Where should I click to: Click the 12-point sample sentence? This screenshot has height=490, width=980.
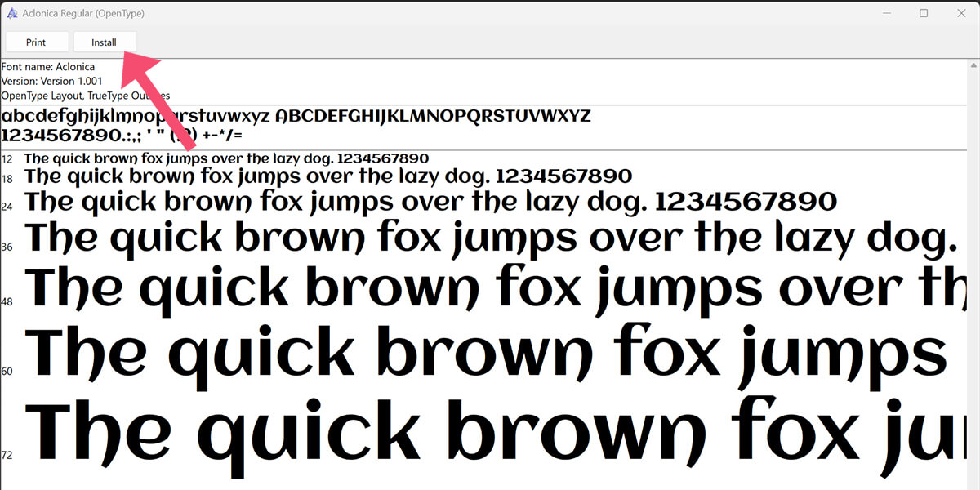(x=227, y=158)
